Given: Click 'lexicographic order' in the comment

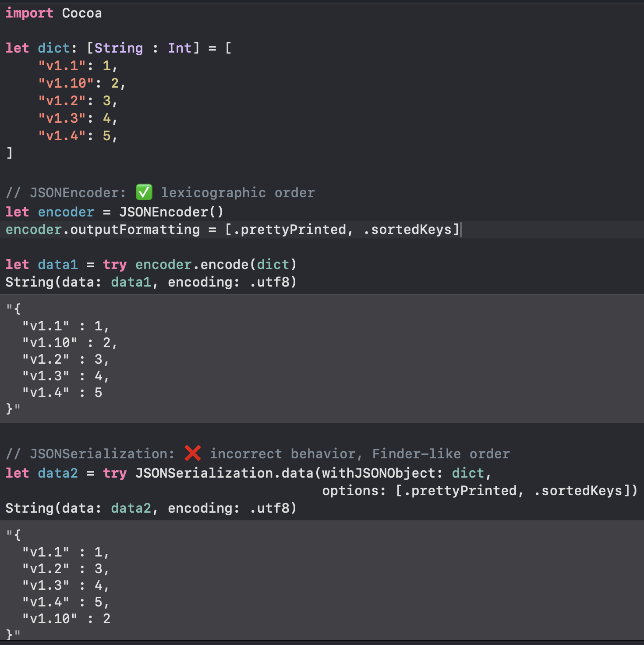Looking at the screenshot, I should (238, 193).
